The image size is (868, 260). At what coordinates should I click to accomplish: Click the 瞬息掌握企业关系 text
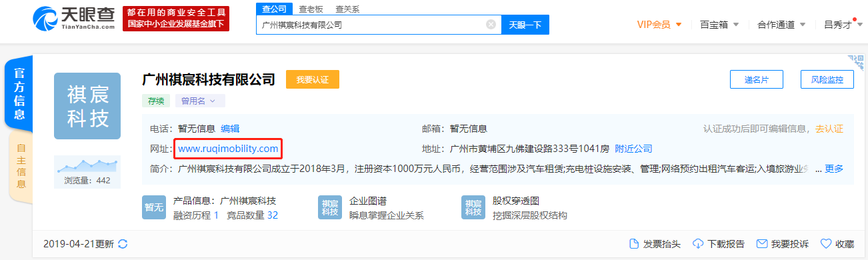[x=387, y=215]
